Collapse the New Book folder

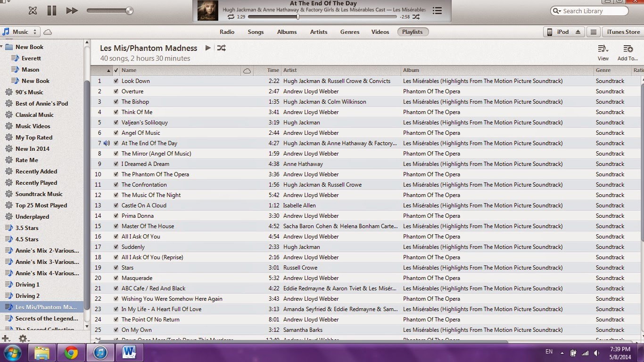click(x=2, y=47)
